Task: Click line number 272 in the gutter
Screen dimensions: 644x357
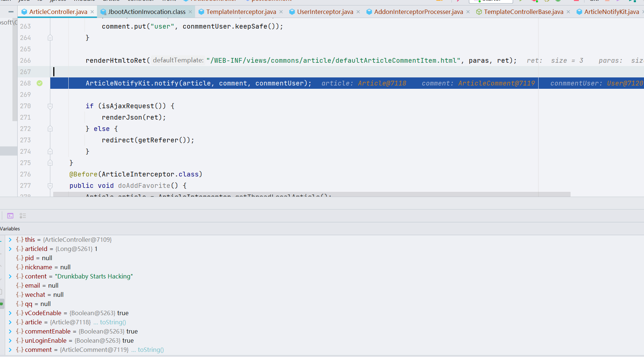Action: coord(25,129)
